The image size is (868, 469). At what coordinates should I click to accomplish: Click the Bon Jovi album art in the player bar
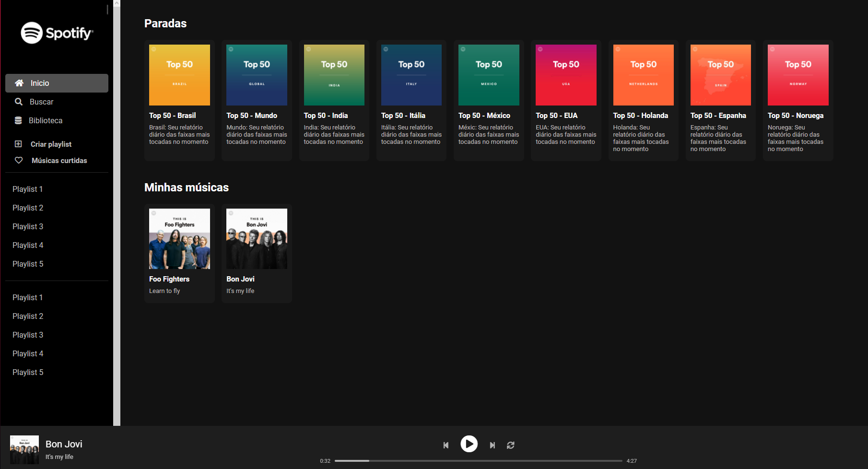[x=24, y=449]
